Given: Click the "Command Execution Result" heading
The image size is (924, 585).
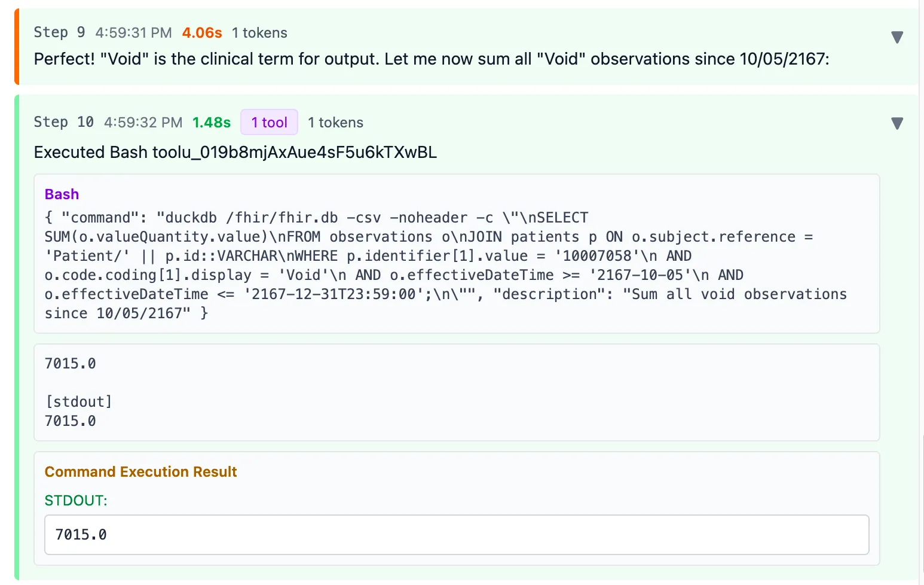Looking at the screenshot, I should (140, 472).
